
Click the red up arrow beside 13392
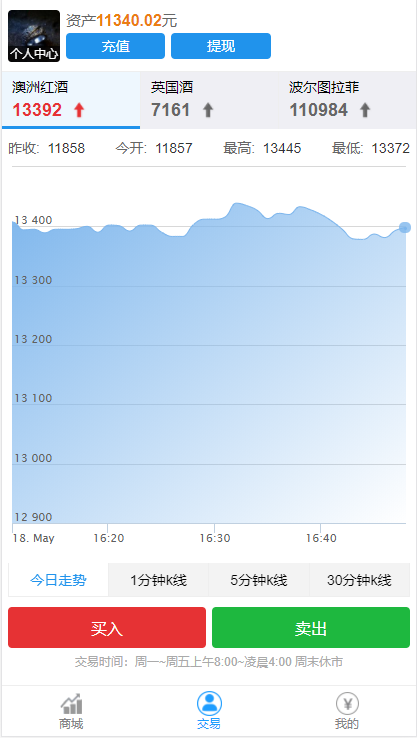pyautogui.click(x=79, y=110)
